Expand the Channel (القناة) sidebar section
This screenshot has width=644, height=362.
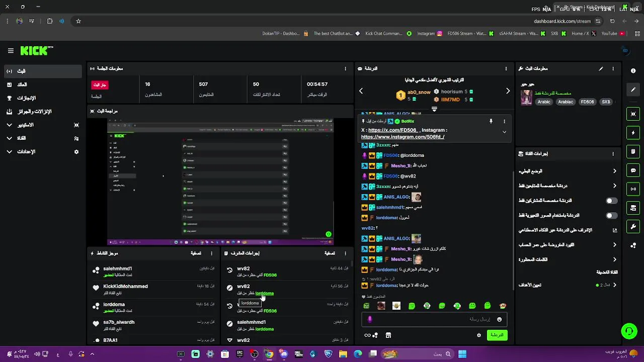click(9, 138)
